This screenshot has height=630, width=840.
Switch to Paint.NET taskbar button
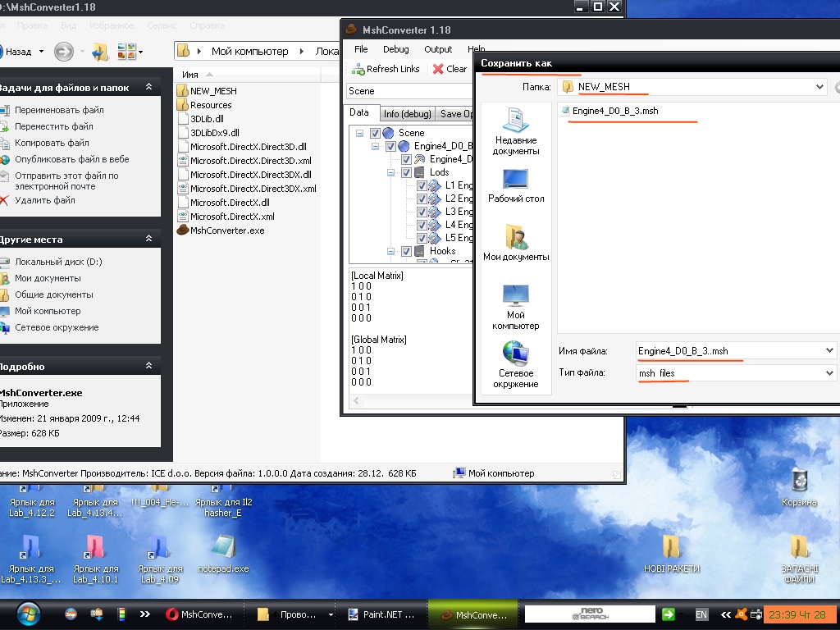[x=381, y=614]
